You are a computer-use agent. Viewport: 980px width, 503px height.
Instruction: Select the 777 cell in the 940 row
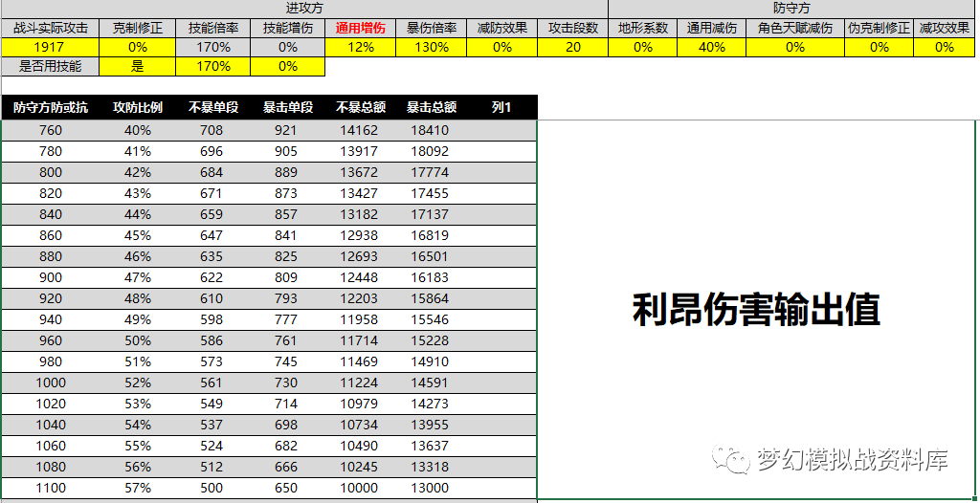[286, 320]
